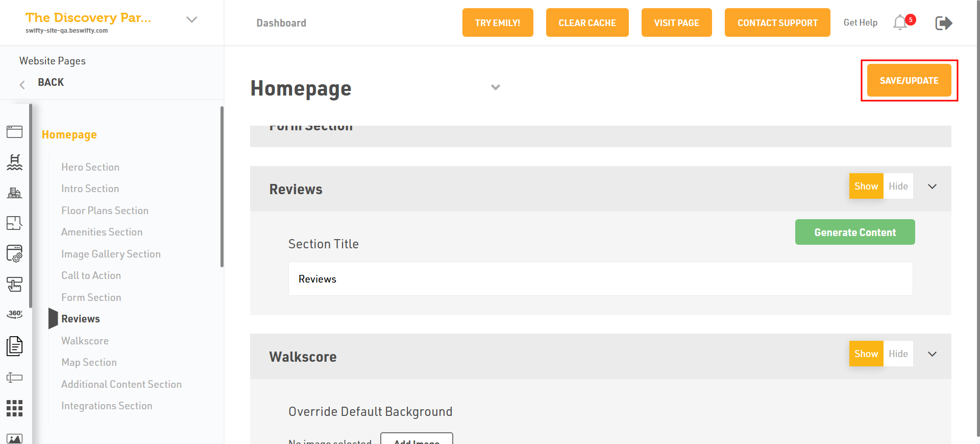Click the green Generate Content button

click(855, 232)
